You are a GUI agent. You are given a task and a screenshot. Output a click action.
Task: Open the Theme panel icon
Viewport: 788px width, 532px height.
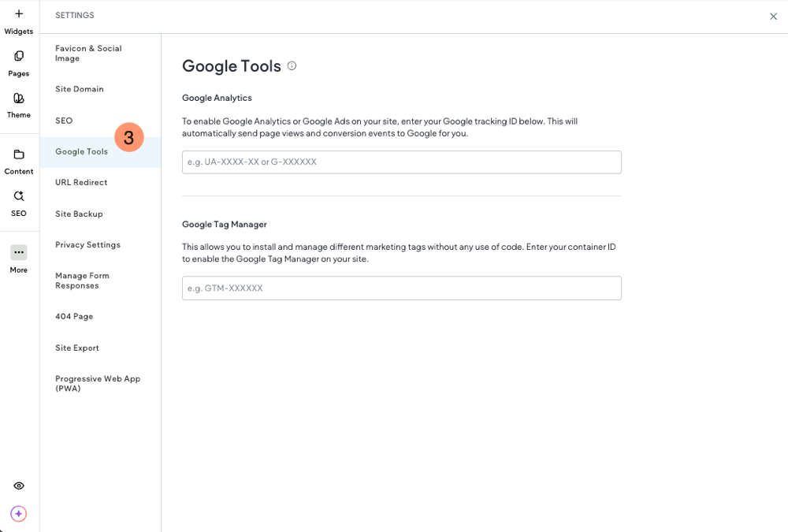coord(19,99)
